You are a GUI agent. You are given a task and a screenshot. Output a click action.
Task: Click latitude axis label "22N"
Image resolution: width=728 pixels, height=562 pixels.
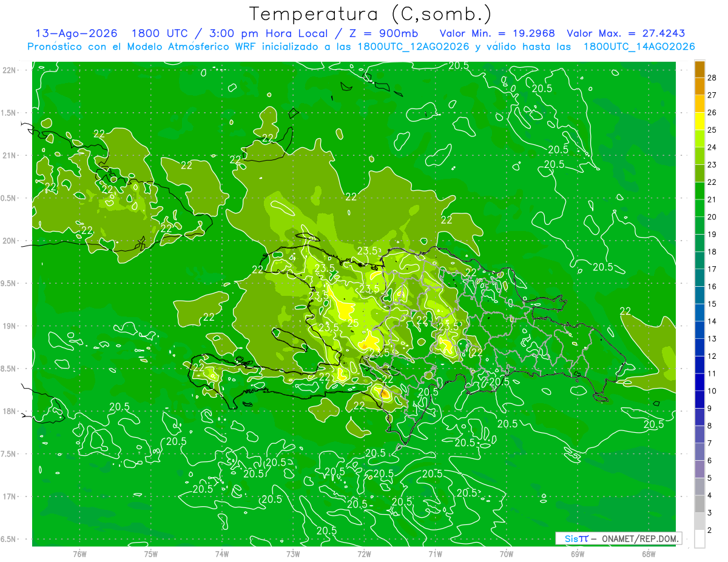click(x=9, y=70)
